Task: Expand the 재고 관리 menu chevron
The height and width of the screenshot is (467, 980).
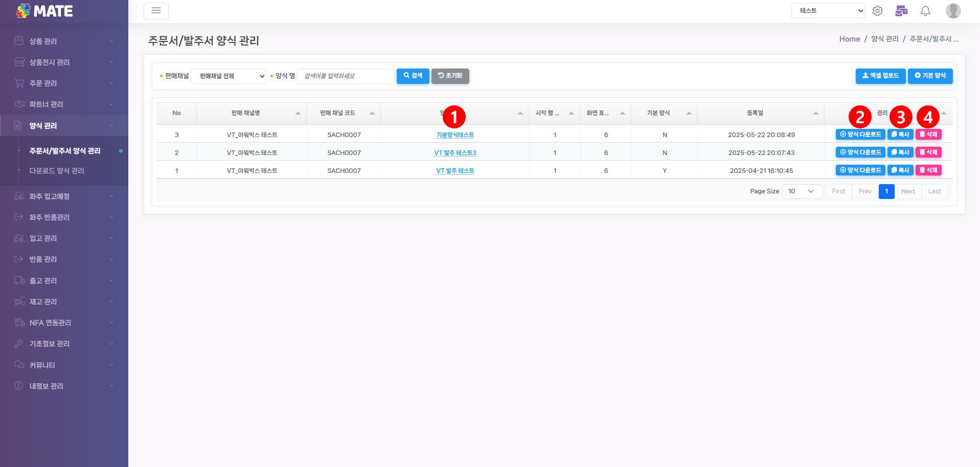Action: (x=111, y=301)
